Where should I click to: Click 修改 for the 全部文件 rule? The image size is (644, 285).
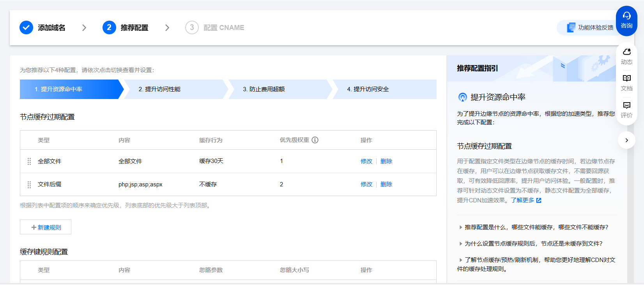click(x=366, y=161)
